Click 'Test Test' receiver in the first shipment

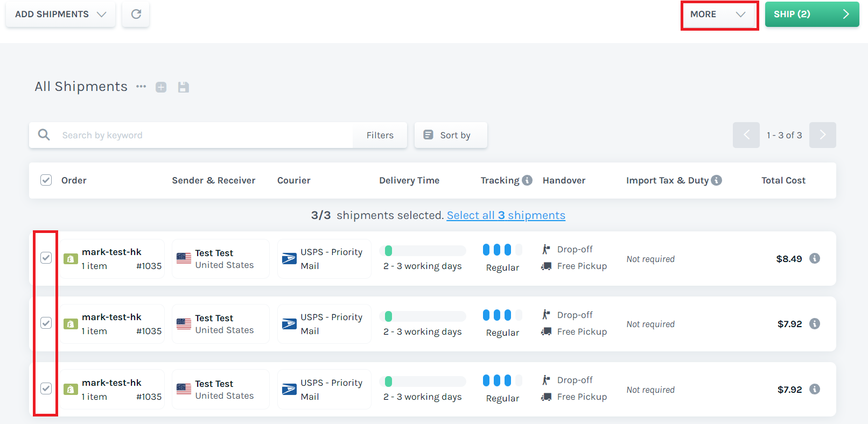(214, 253)
